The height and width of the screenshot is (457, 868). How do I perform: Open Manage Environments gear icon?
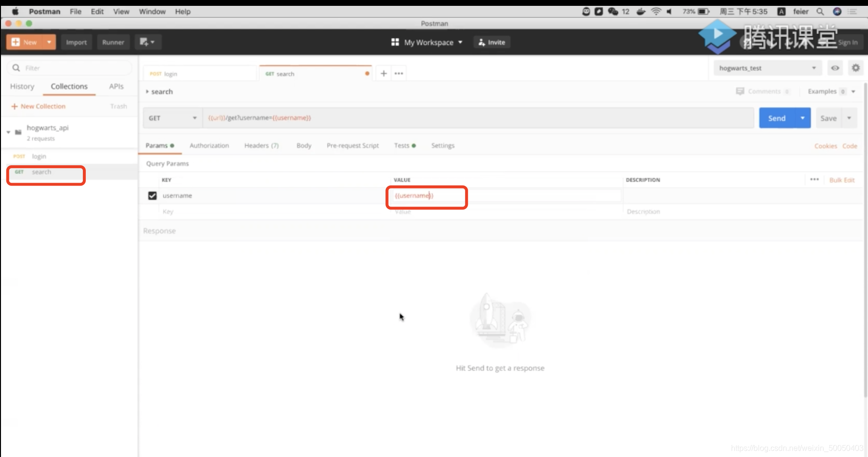pyautogui.click(x=856, y=68)
